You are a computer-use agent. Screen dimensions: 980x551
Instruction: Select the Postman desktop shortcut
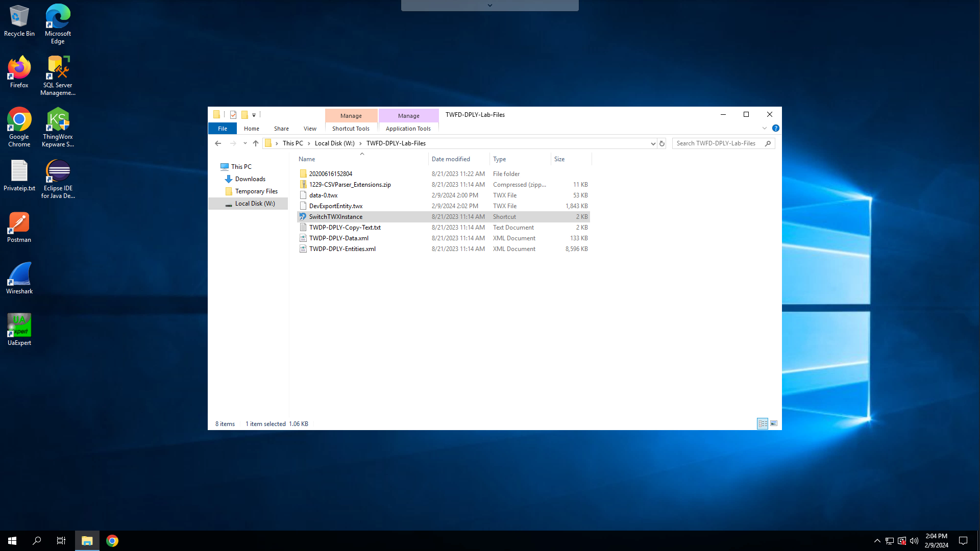tap(19, 227)
